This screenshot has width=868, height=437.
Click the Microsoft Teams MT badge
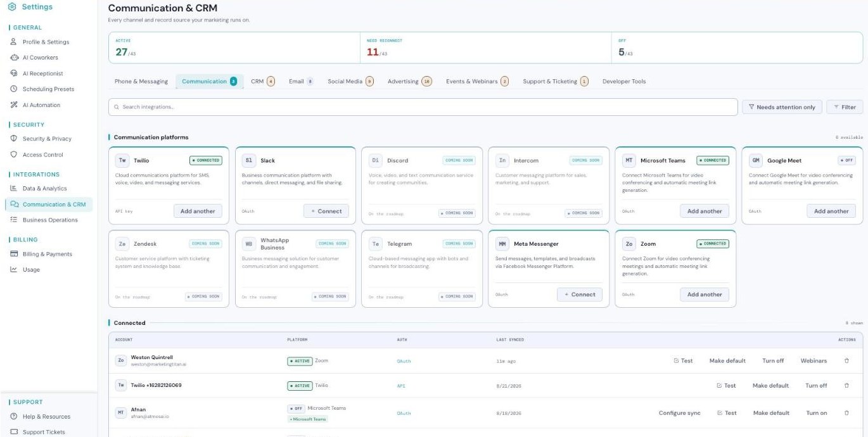point(629,160)
